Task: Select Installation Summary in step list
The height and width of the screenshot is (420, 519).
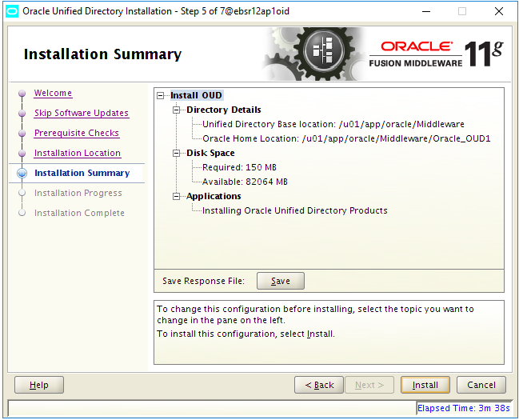Action: point(82,173)
